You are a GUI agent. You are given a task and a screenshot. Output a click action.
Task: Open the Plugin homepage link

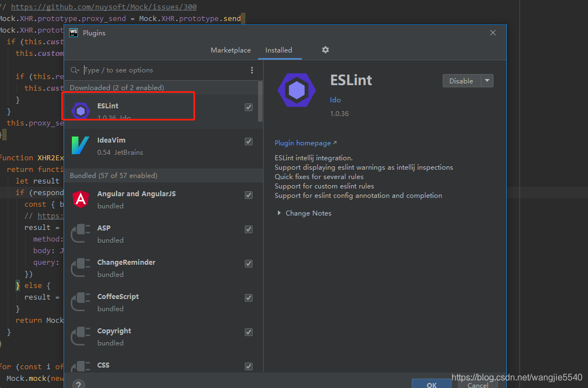(305, 143)
